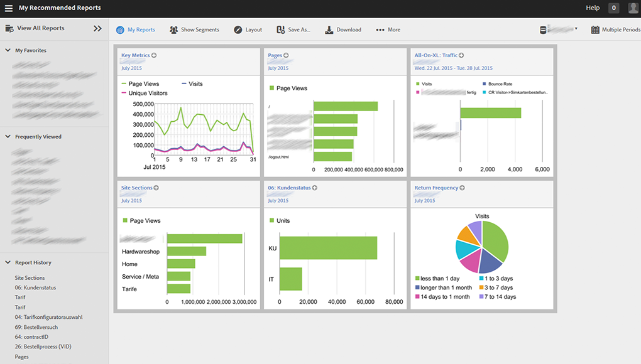Open the hamburger navigation menu

coord(9,8)
